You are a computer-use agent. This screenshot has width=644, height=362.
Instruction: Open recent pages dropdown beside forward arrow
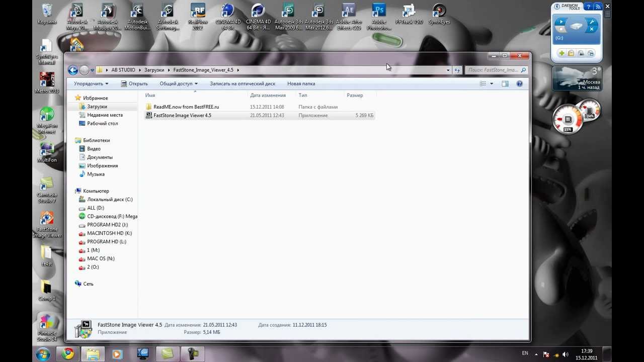[x=92, y=70]
